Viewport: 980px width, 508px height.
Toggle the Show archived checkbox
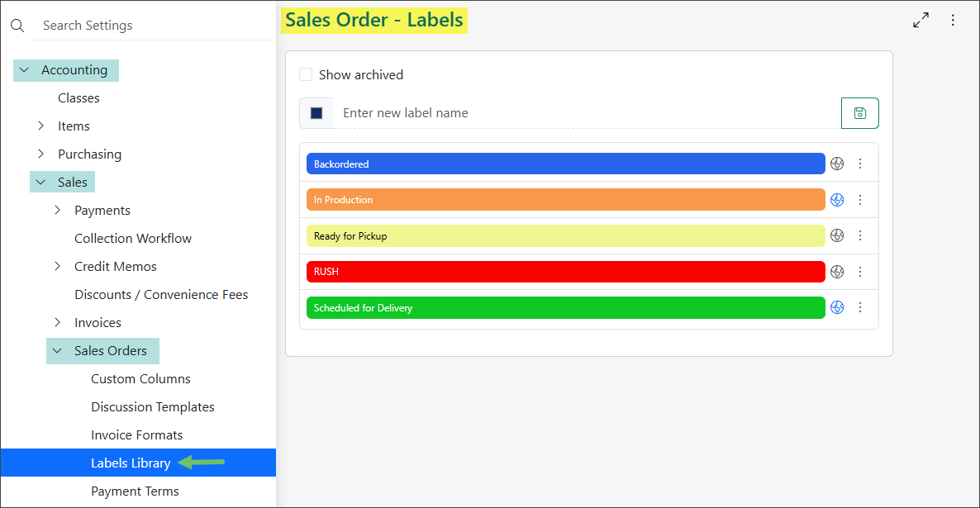pyautogui.click(x=306, y=75)
